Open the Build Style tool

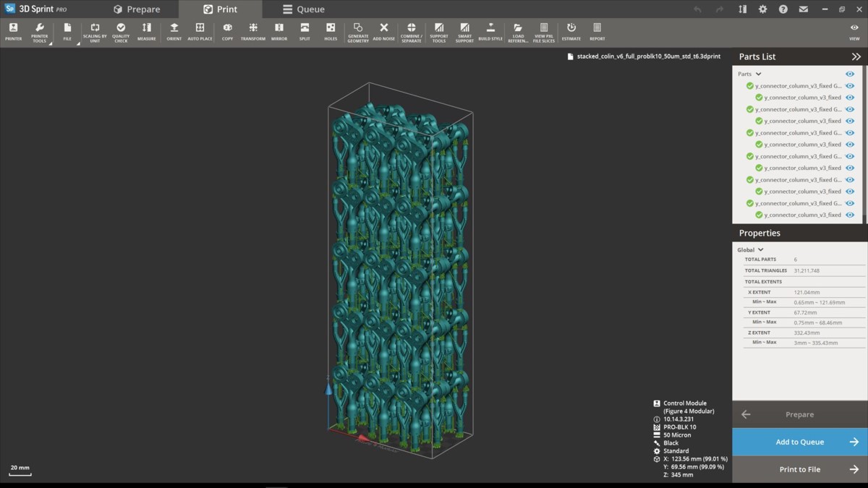(x=490, y=32)
